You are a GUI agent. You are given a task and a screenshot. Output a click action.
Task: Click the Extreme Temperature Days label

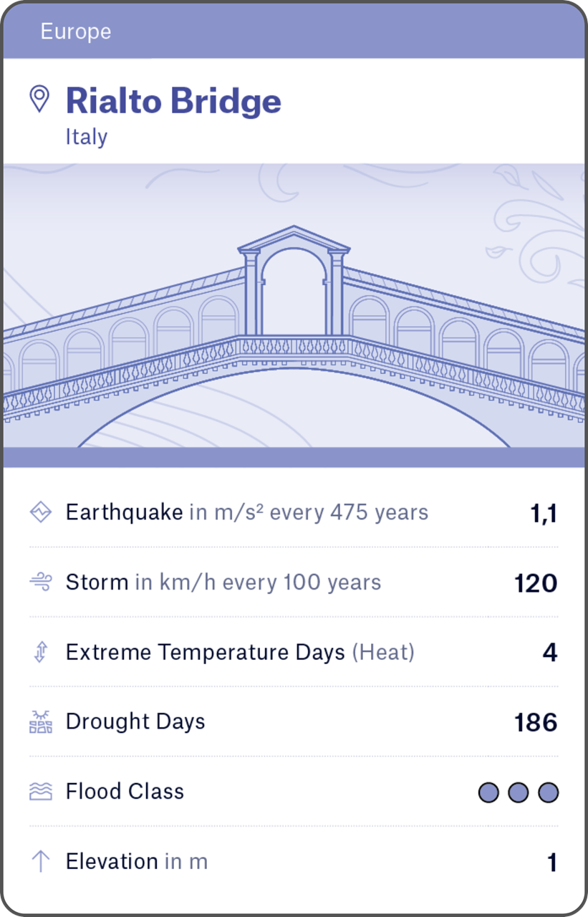[206, 653]
